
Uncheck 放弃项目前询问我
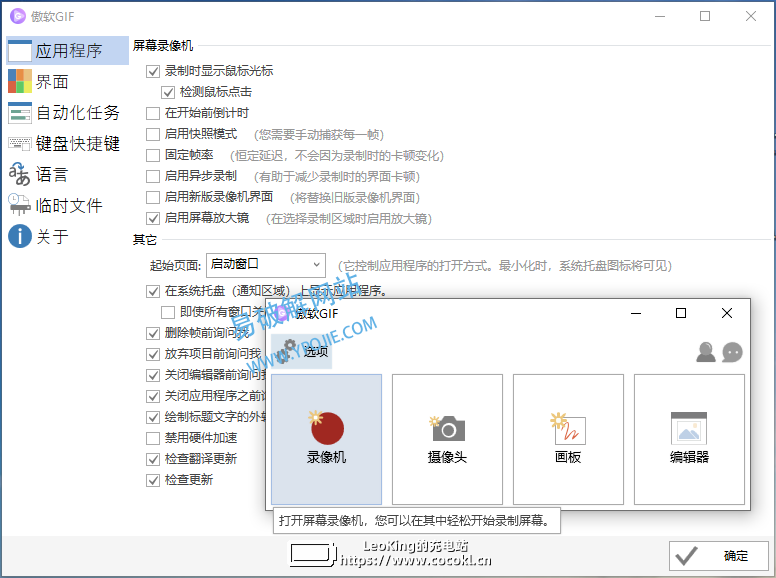(x=153, y=354)
